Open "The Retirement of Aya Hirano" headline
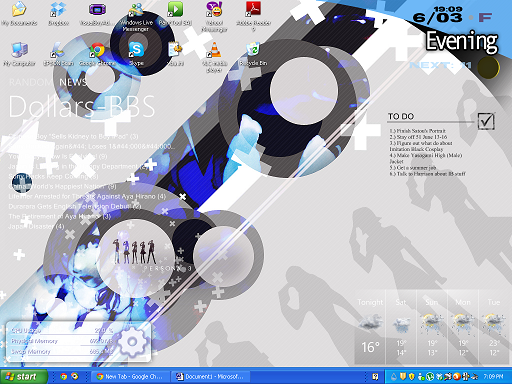Viewport: 512px width, 384px height. [x=60, y=216]
